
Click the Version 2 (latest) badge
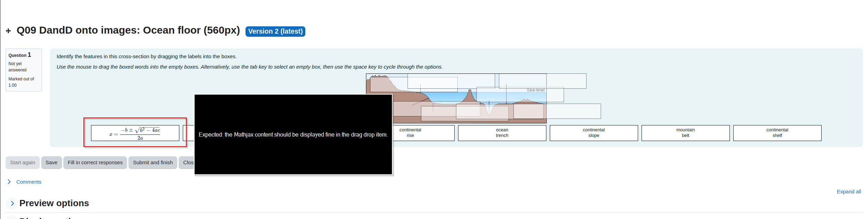pos(275,31)
